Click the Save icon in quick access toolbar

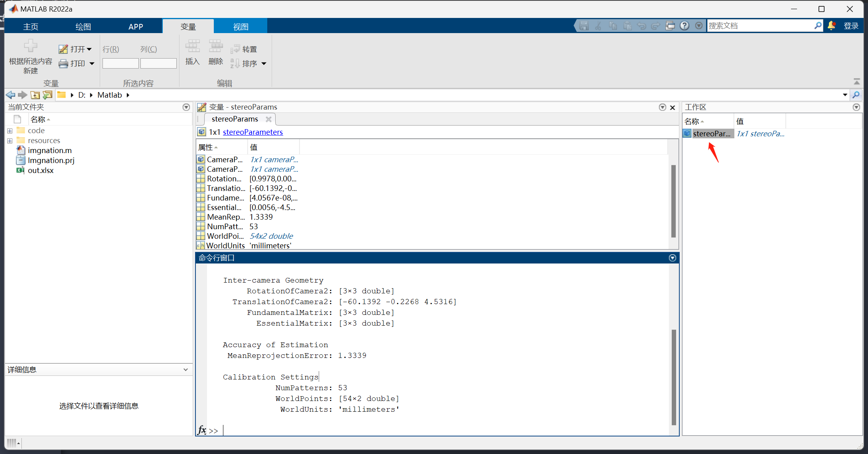point(584,26)
